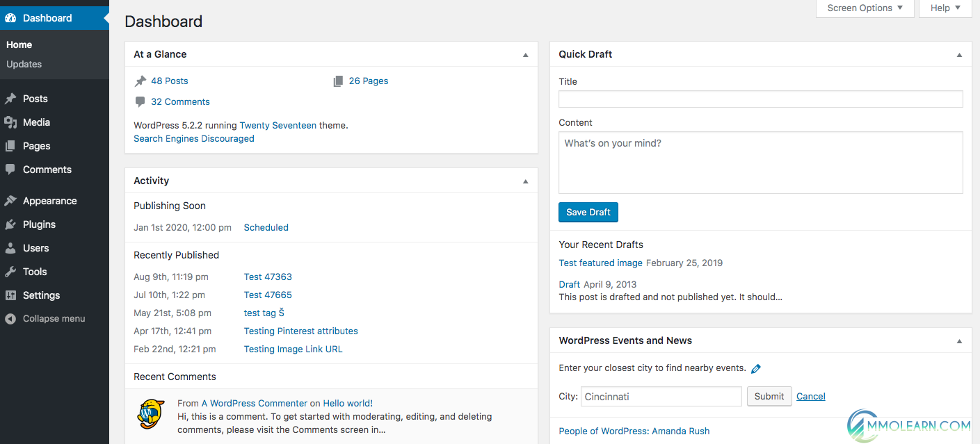Collapse the Quick Draft panel
The width and height of the screenshot is (980, 444).
(960, 55)
